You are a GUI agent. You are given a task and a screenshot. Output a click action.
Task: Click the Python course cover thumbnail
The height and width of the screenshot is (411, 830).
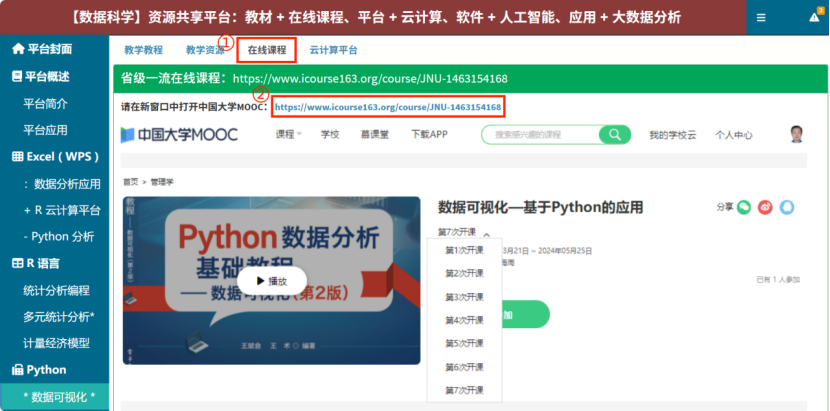[x=272, y=281]
